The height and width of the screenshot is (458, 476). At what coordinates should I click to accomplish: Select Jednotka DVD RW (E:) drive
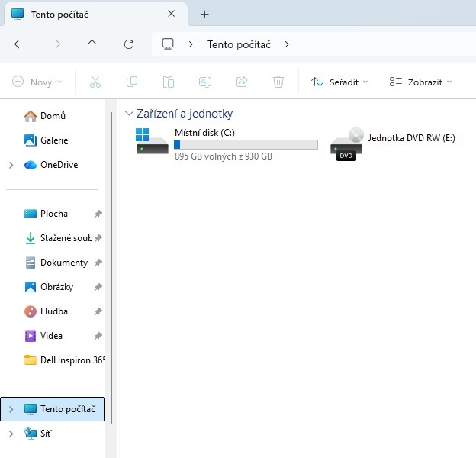click(393, 143)
